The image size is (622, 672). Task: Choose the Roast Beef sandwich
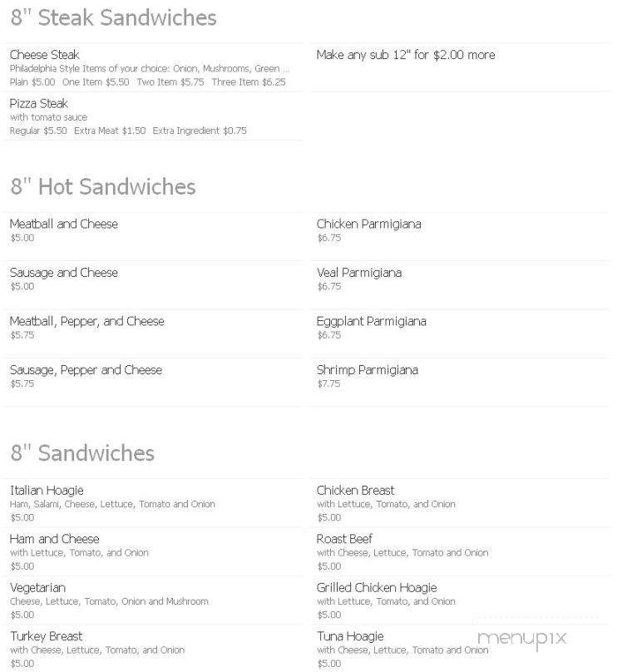pyautogui.click(x=344, y=539)
